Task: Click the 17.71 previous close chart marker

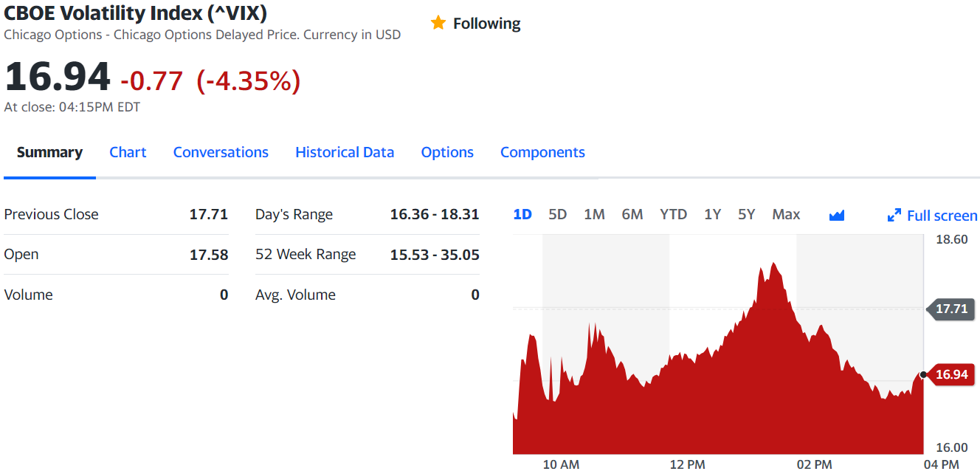Action: click(951, 309)
